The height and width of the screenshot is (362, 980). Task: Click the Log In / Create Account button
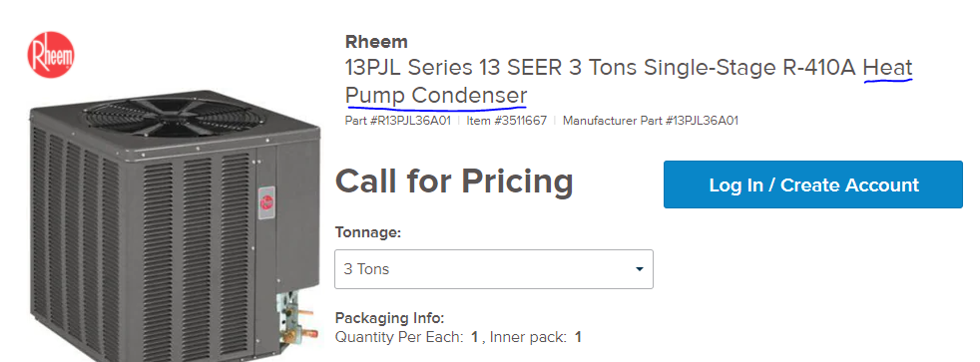(x=813, y=184)
